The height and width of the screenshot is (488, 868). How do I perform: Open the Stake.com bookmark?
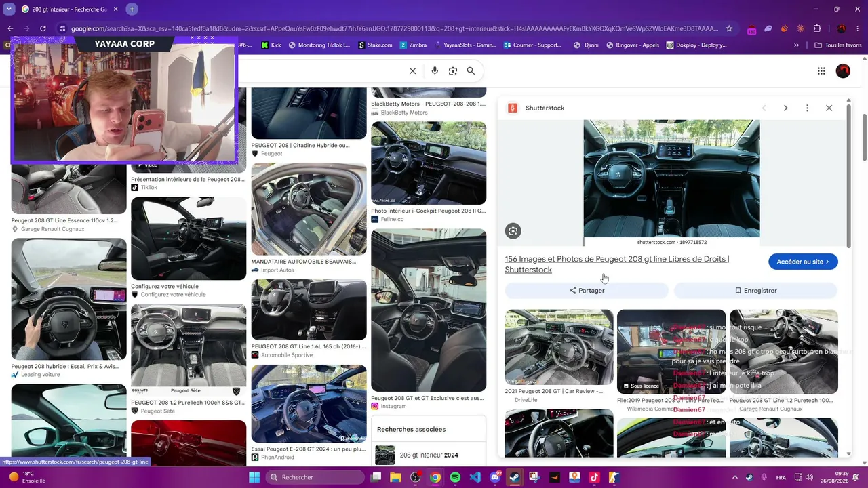tap(375, 45)
